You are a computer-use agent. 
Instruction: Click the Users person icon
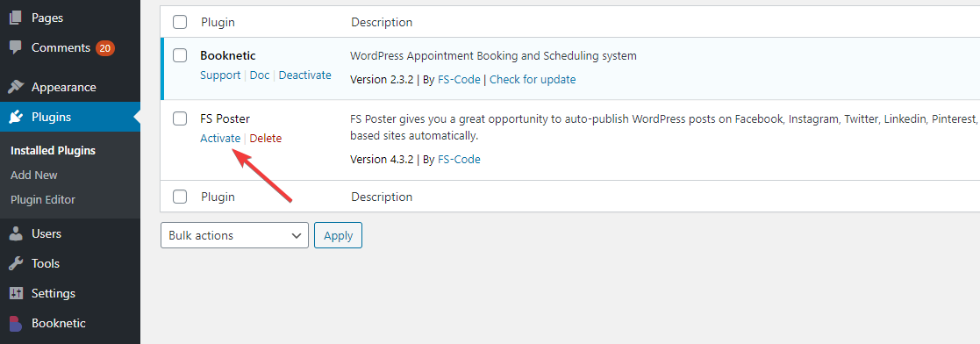(x=16, y=234)
